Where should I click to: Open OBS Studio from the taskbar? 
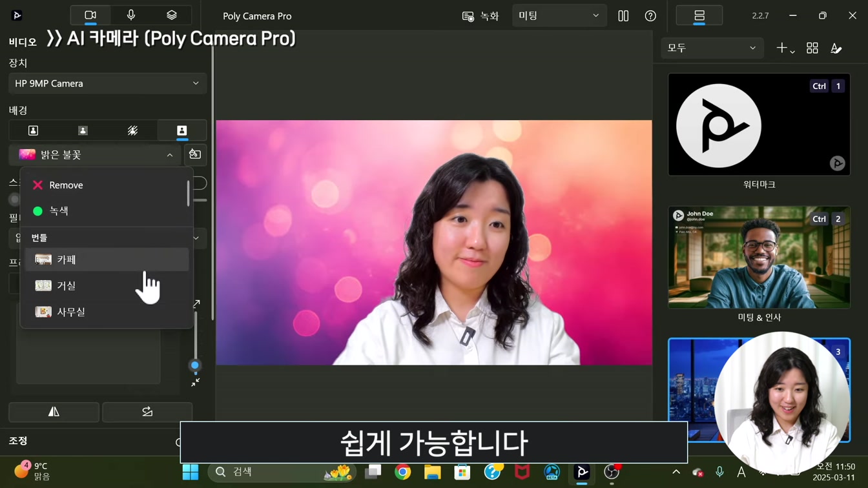click(612, 472)
